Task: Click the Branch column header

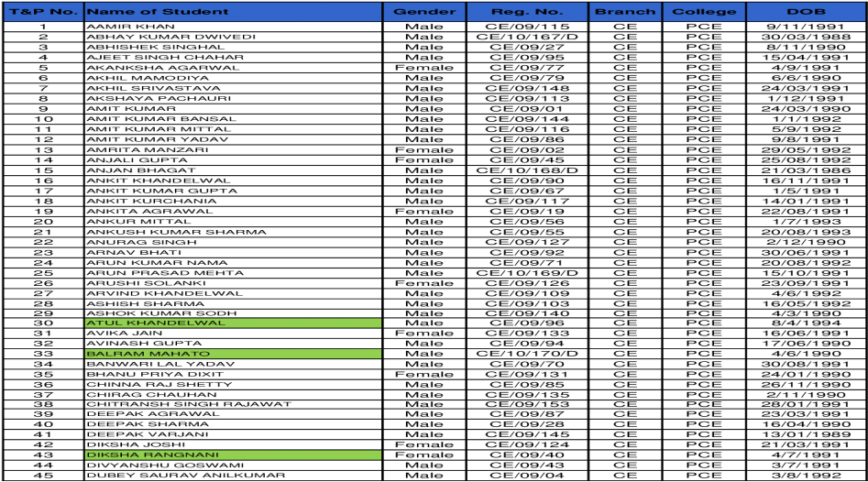Action: pos(625,12)
